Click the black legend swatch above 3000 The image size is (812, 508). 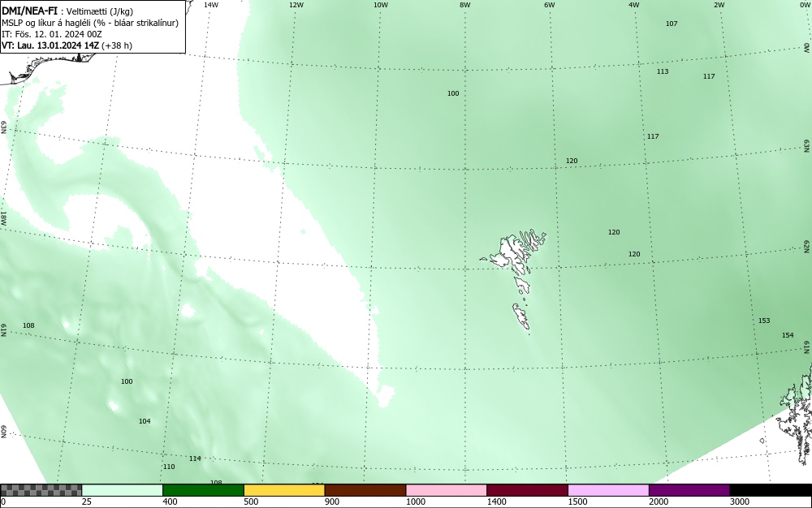tap(771, 490)
